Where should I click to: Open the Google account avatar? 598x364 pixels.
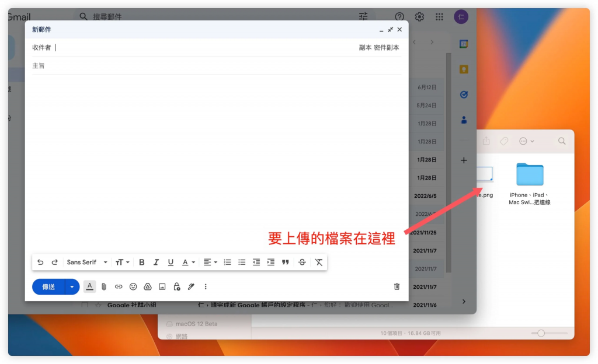(461, 17)
